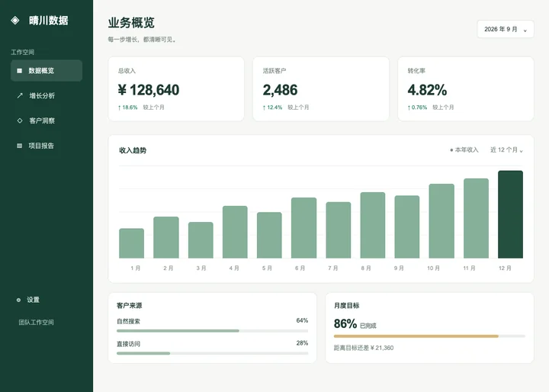Click the dark 12 月 bar
This screenshot has height=392, width=549.
pos(510,214)
